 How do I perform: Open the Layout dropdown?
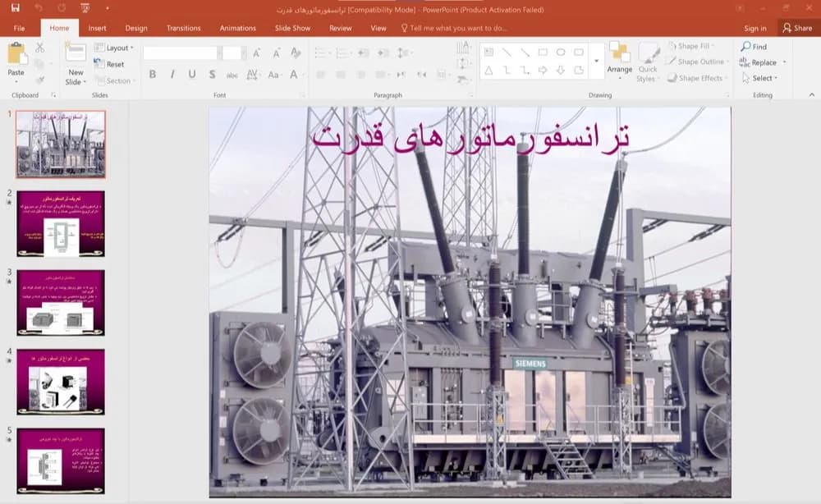[113, 48]
